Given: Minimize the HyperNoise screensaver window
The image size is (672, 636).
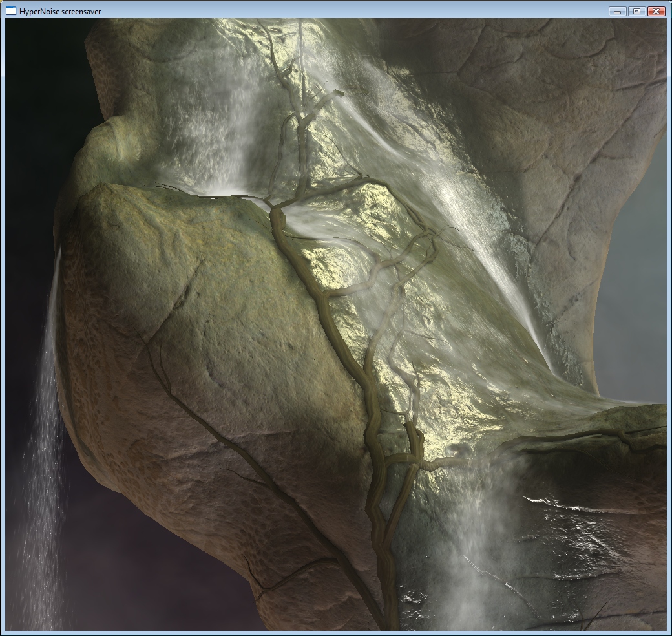Looking at the screenshot, I should [x=617, y=11].
